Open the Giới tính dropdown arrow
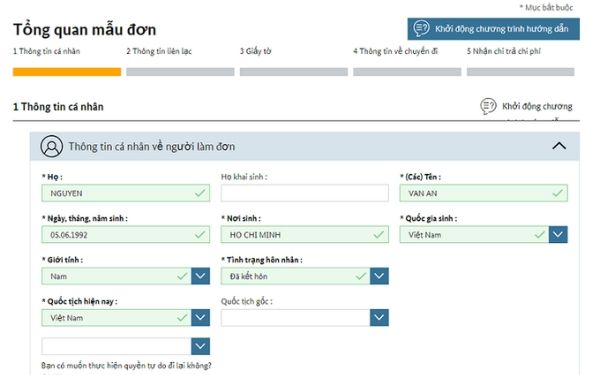 click(x=201, y=276)
